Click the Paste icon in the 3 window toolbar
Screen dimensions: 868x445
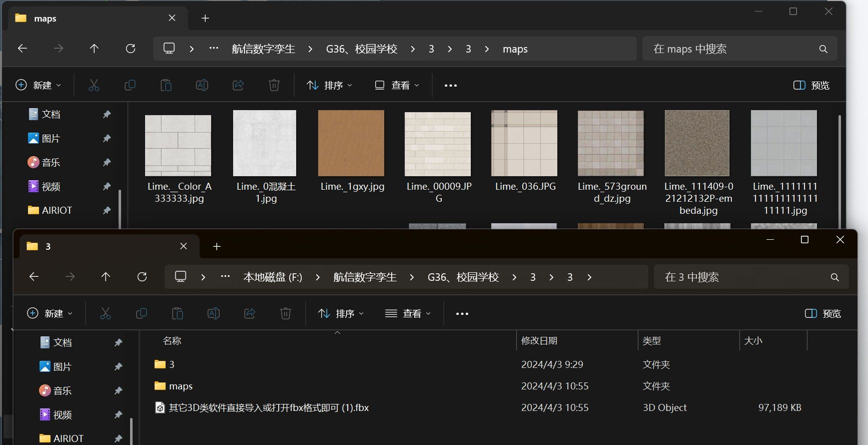[178, 313]
